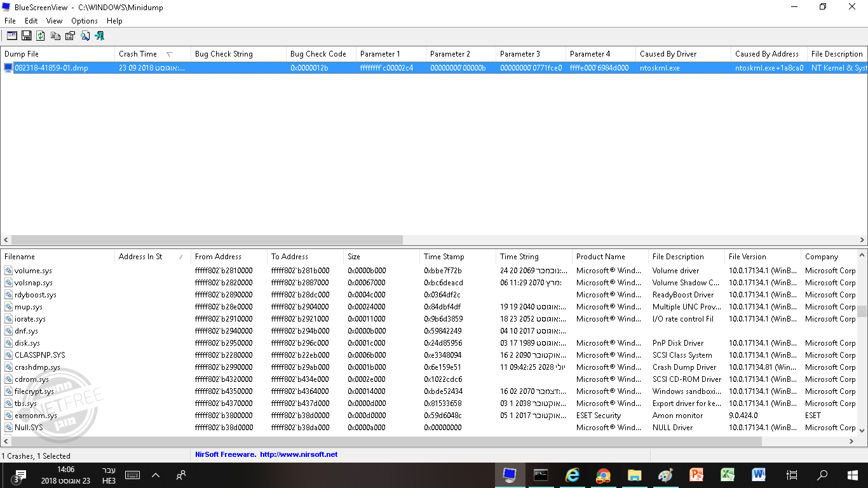Click the cdrom.sys driver file icon
Image resolution: width=868 pixels, height=488 pixels.
coord(8,379)
